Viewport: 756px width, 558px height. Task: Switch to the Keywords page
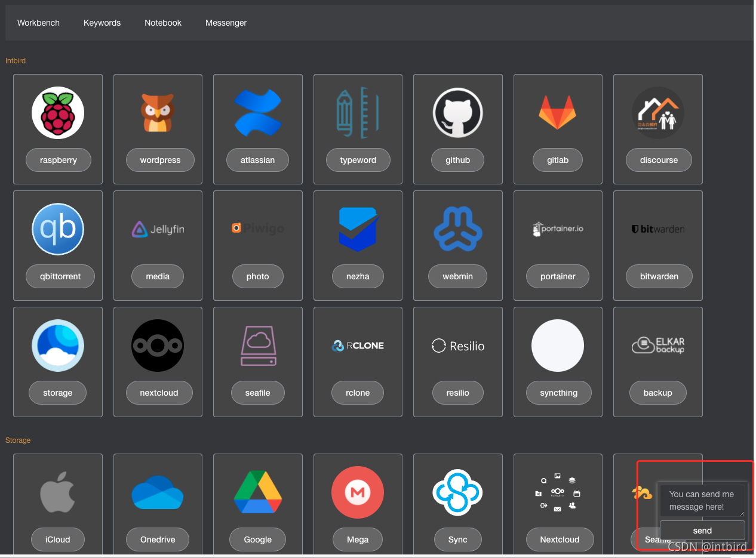pos(102,23)
